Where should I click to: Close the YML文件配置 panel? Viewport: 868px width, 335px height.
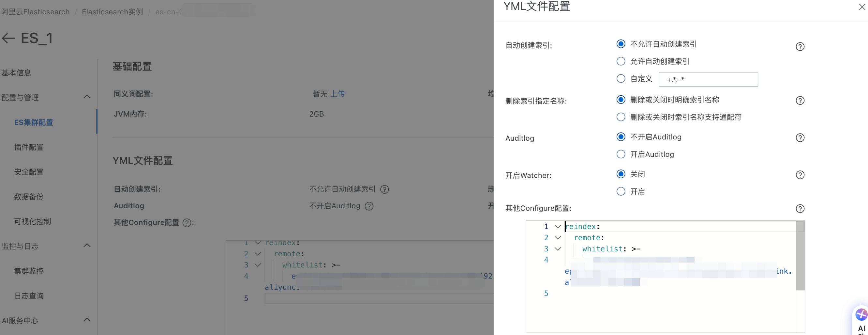pos(862,7)
